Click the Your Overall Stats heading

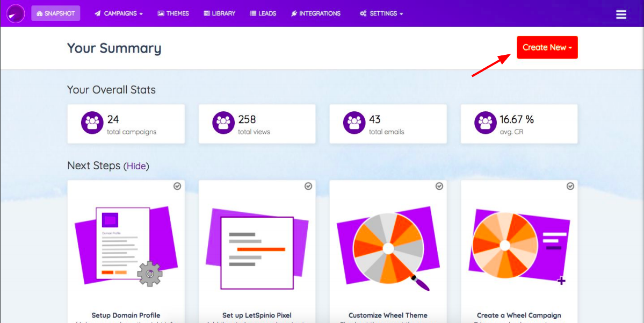[111, 90]
